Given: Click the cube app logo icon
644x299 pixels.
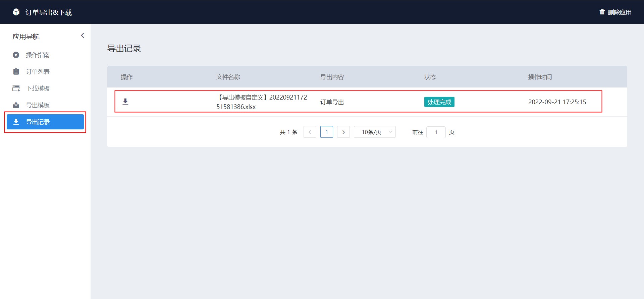Looking at the screenshot, I should (16, 12).
